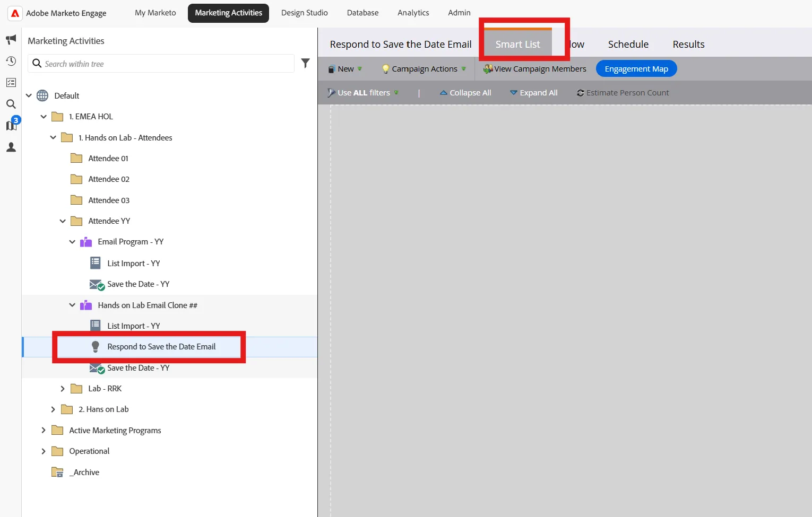Switch to the Results tab
The image size is (812, 517).
(689, 45)
